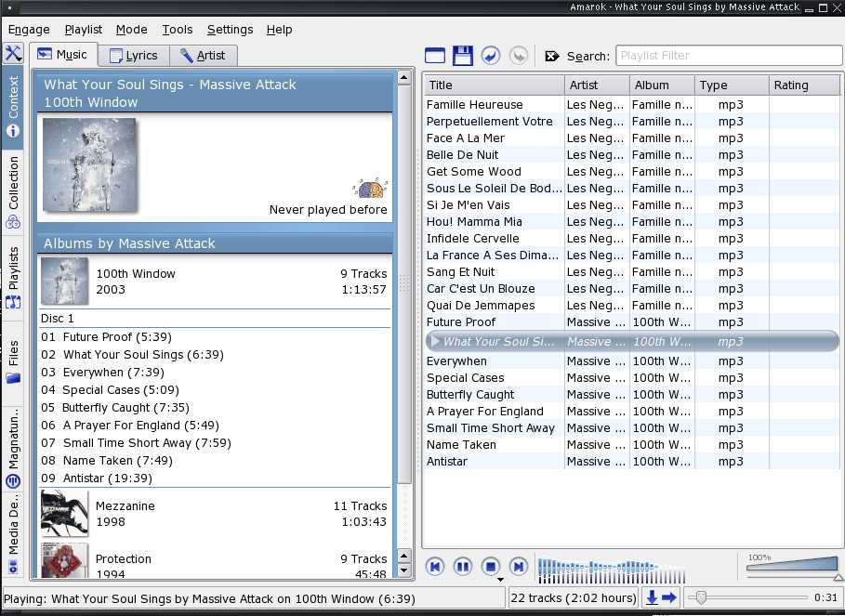Click the blue undo toolbar icon
Screen dimensions: 845x616
[x=491, y=56]
